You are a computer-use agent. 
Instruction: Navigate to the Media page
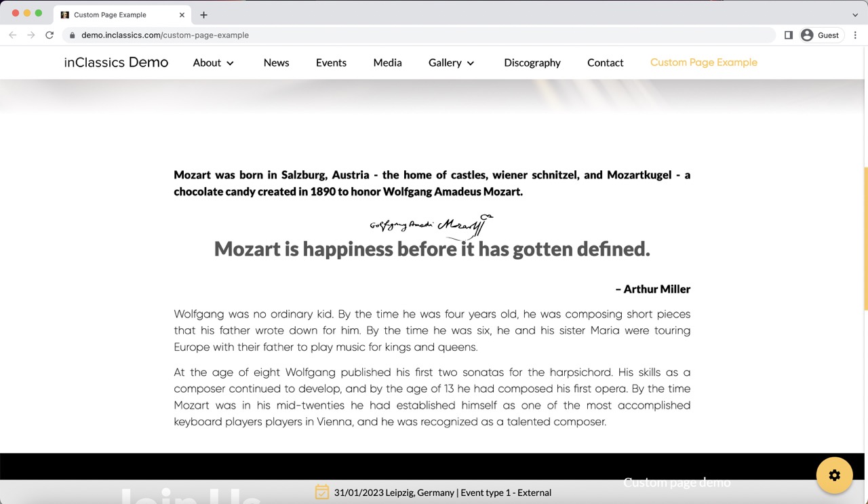point(387,62)
